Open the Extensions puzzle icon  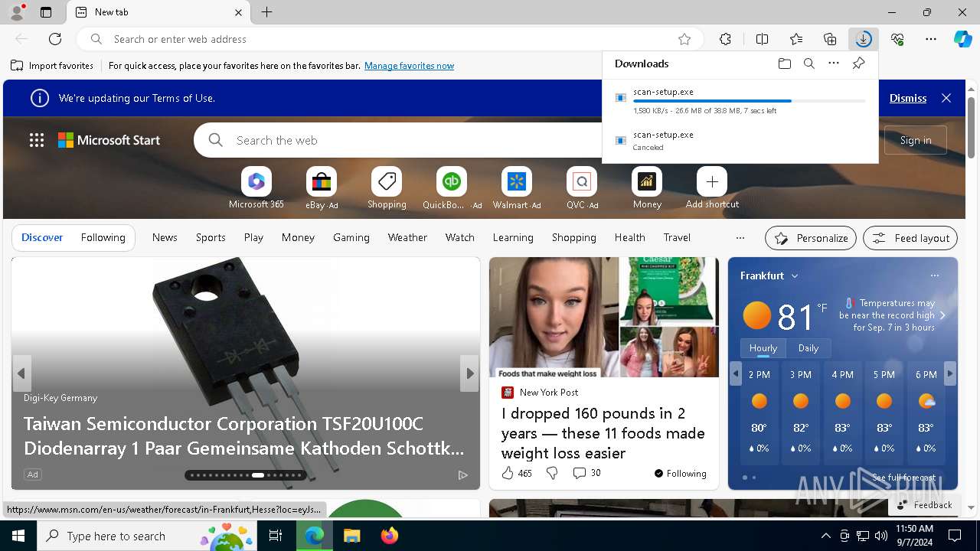point(725,39)
